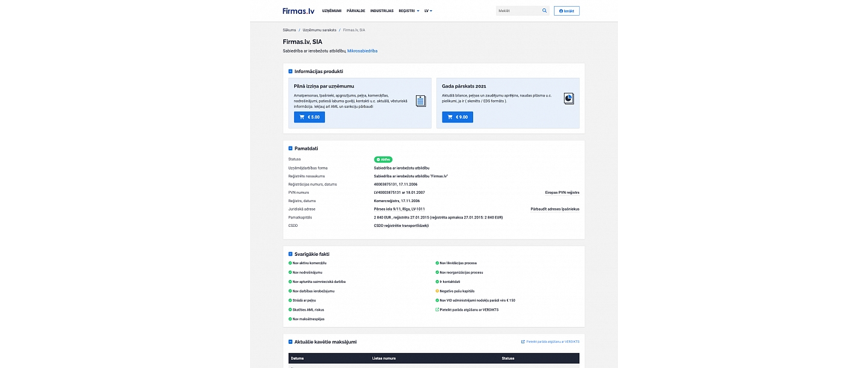Click the report icon in Gada pārskats card

click(x=568, y=98)
